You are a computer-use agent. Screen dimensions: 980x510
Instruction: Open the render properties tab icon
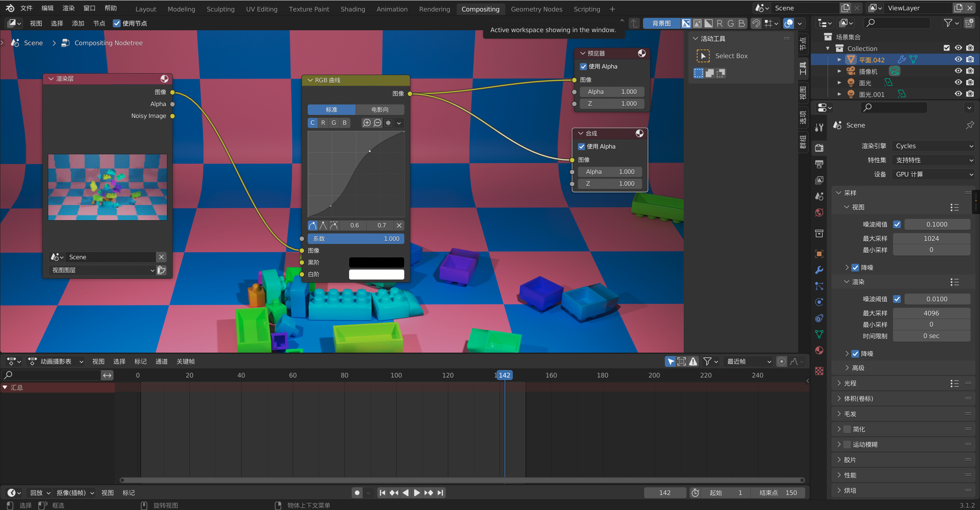pos(819,148)
